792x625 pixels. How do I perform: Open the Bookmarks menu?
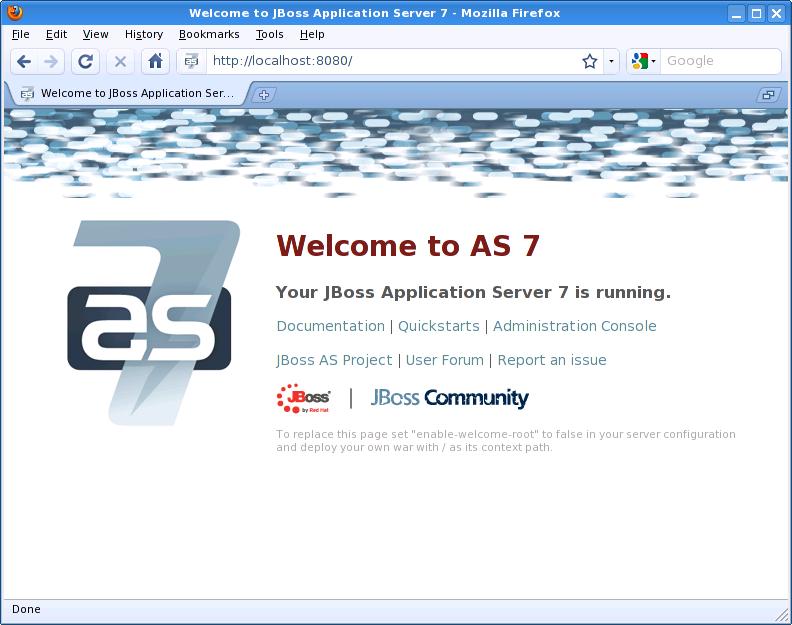pos(209,34)
